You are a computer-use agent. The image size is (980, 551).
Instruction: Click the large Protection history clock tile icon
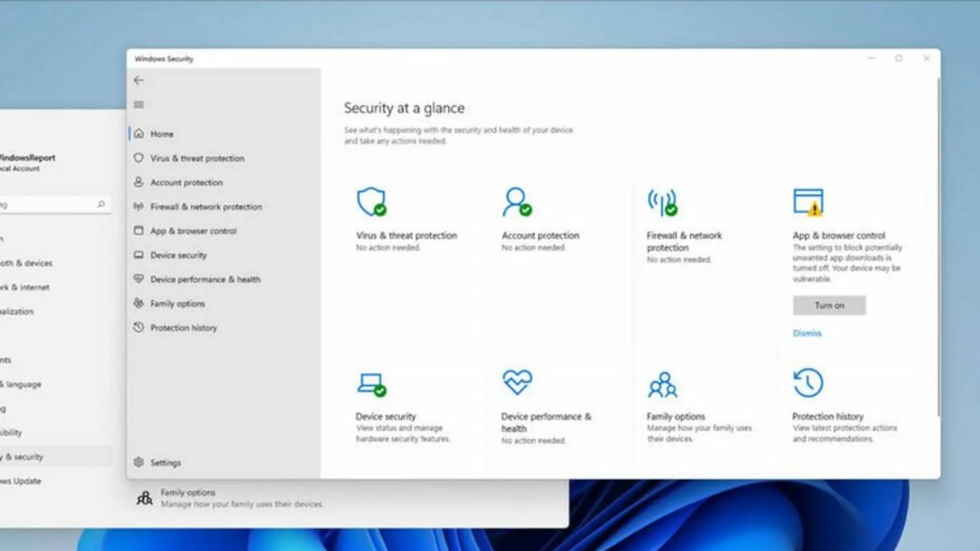point(808,383)
